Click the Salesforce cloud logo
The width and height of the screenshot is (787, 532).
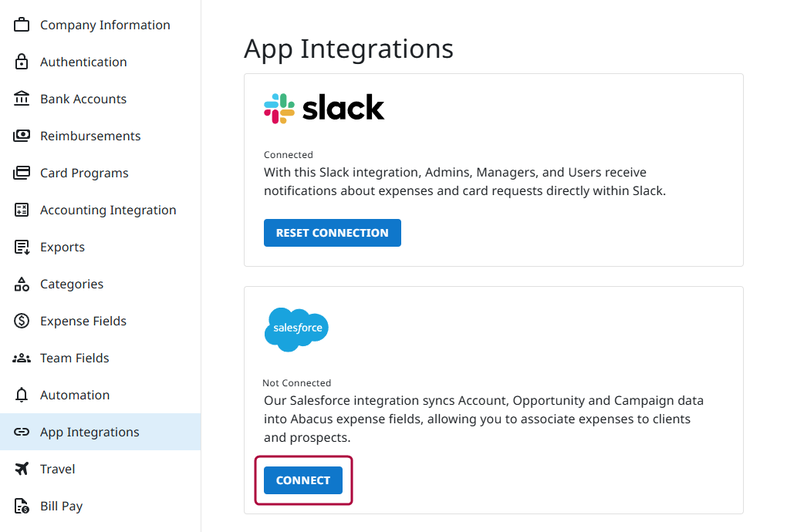click(x=296, y=329)
